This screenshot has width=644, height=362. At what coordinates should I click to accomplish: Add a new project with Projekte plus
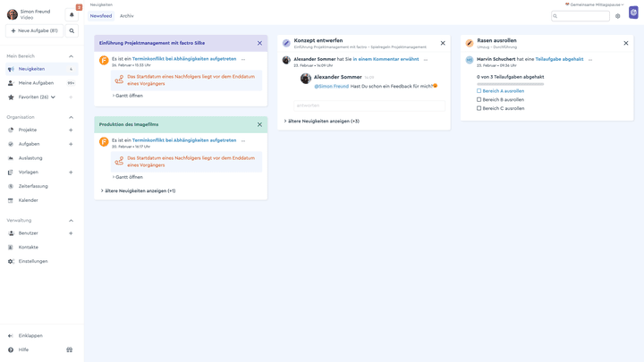tap(71, 130)
